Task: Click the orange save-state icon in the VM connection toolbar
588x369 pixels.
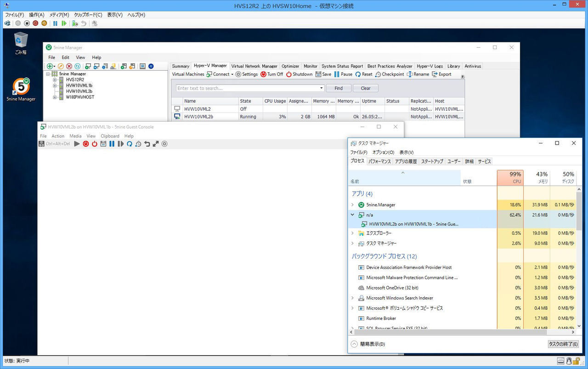Action: [44, 23]
